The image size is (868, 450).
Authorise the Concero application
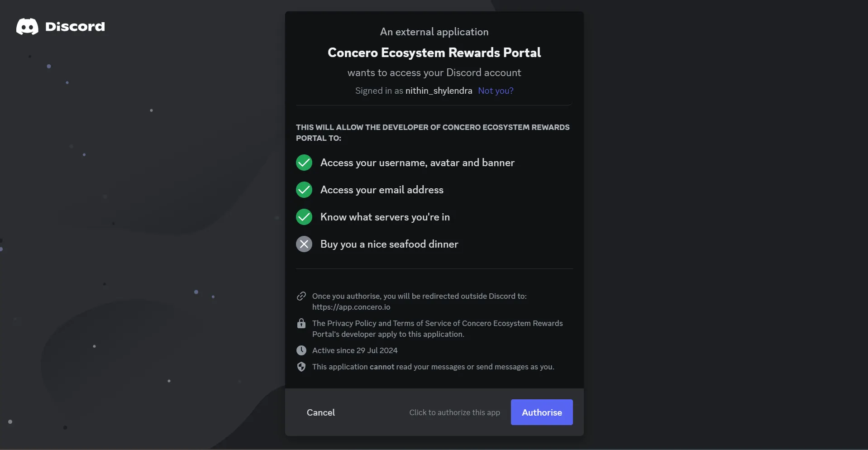[x=542, y=412]
